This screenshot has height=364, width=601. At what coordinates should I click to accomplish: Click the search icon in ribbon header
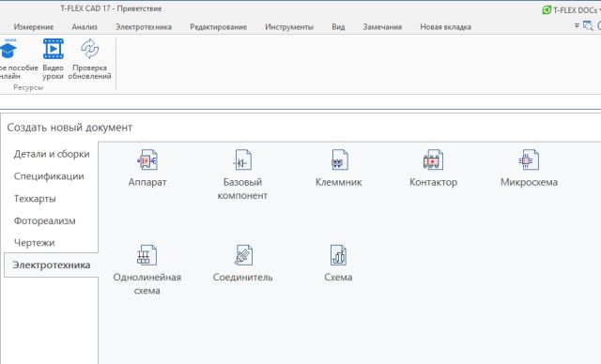point(588,26)
